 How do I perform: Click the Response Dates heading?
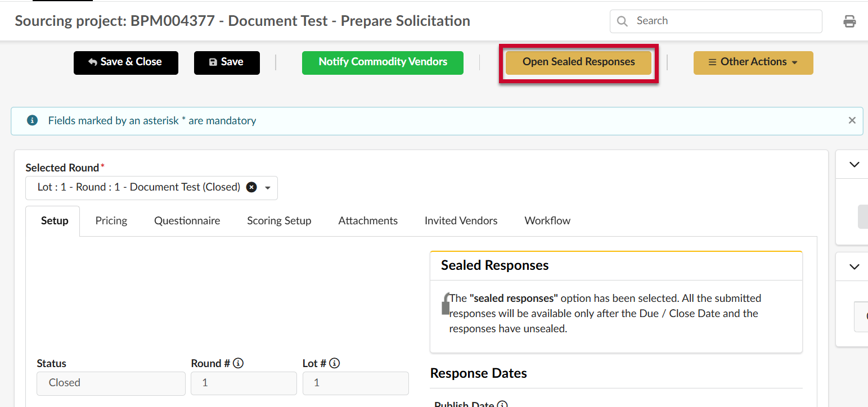[x=479, y=373]
